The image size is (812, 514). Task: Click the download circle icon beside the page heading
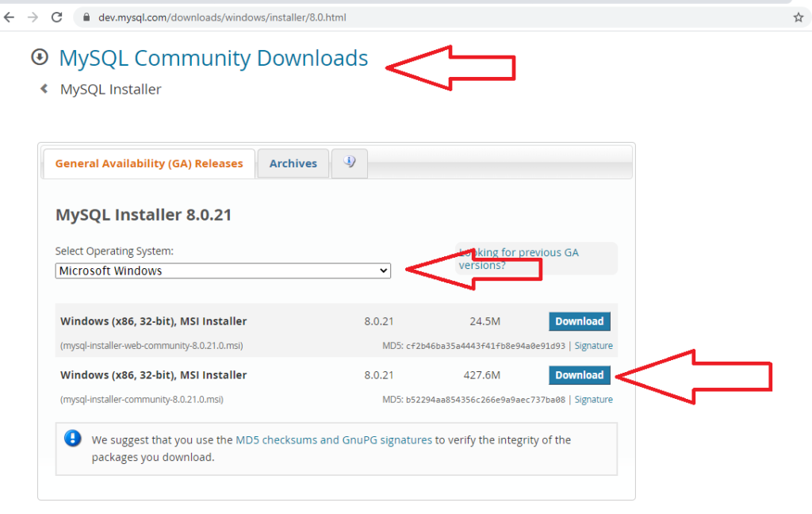(39, 56)
